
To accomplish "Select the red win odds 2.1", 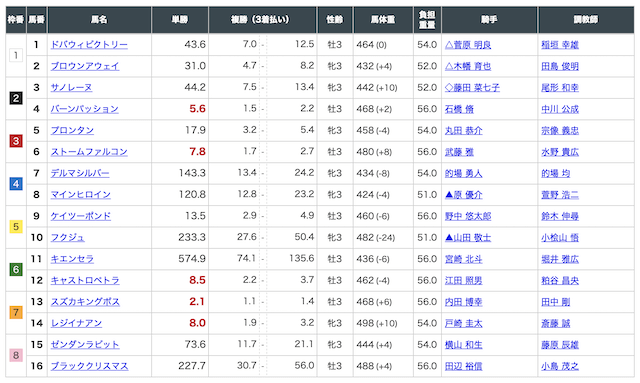I will click(x=197, y=302).
